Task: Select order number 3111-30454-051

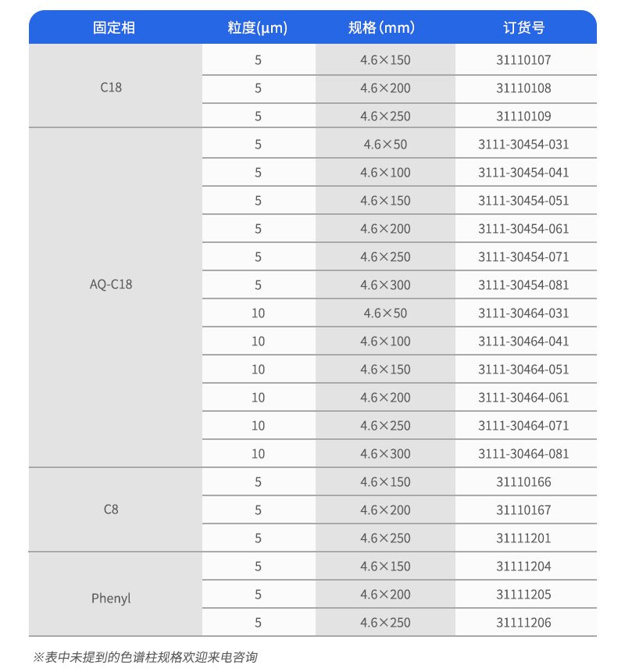Action: coord(523,200)
